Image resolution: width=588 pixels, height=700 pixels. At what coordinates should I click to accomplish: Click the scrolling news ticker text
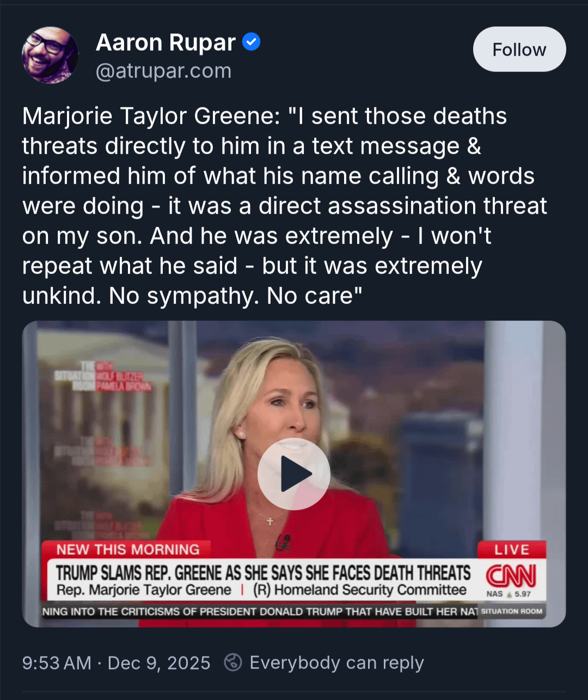(260, 611)
